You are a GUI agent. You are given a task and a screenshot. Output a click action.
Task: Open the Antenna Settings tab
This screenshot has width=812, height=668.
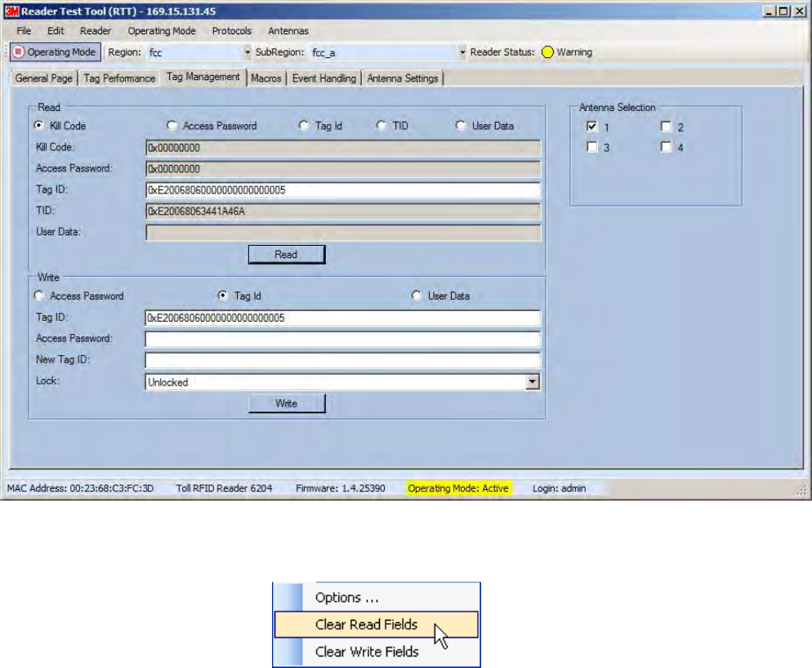[x=403, y=78]
